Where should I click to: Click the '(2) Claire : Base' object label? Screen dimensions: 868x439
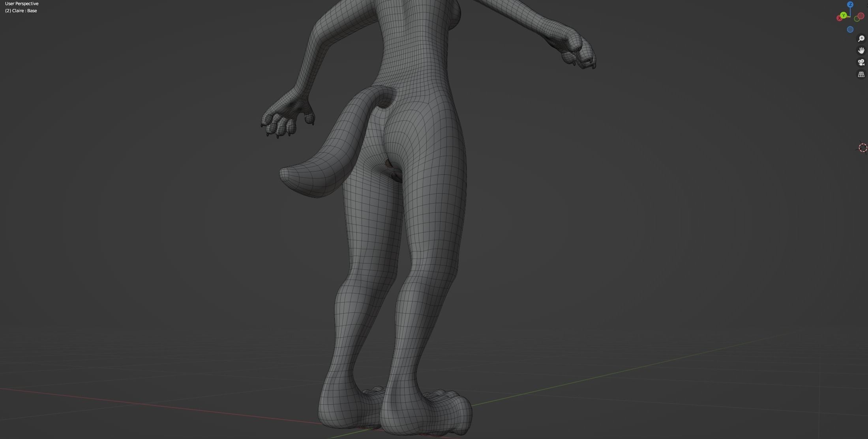point(21,11)
